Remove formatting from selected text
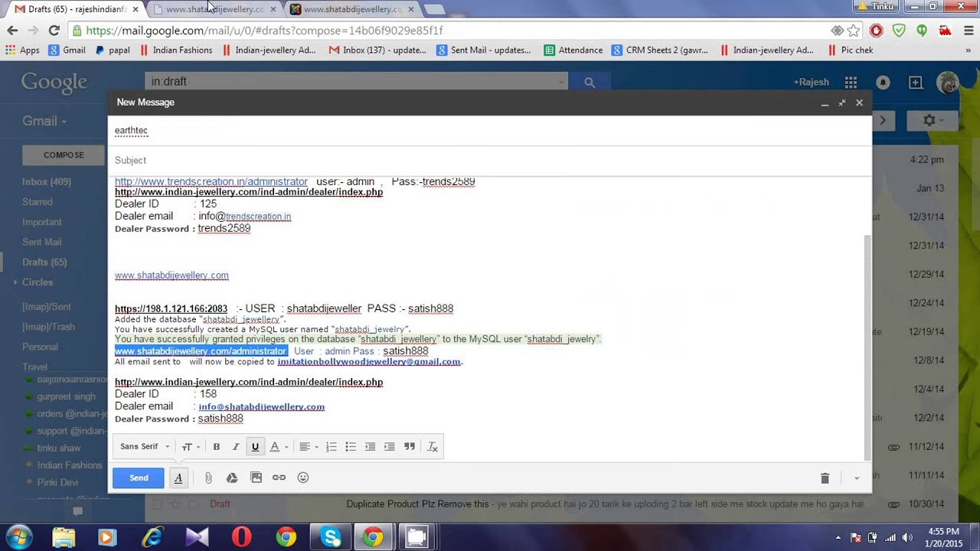The height and width of the screenshot is (551, 980). click(x=433, y=447)
